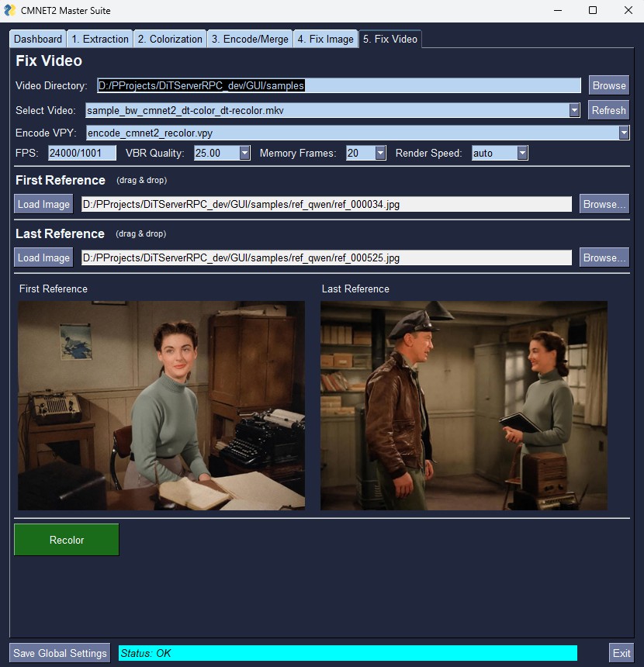
Task: Click the First Reference preview thumbnail
Action: 161,406
